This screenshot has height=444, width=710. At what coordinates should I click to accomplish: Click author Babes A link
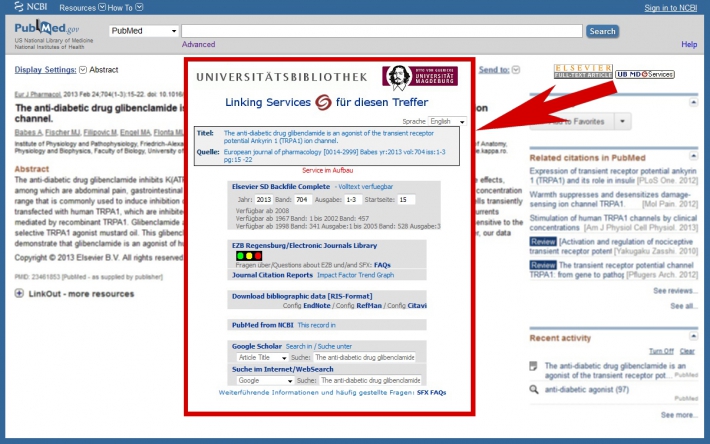coord(28,132)
